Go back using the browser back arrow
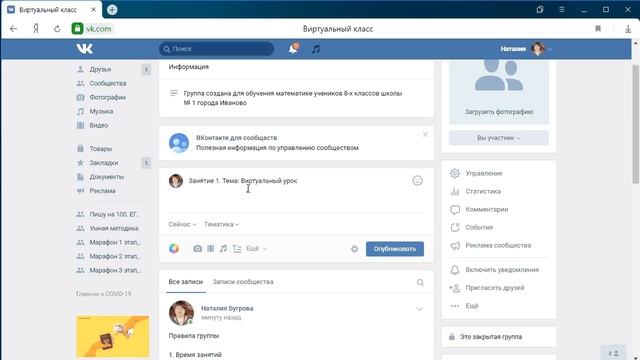 click(13, 29)
